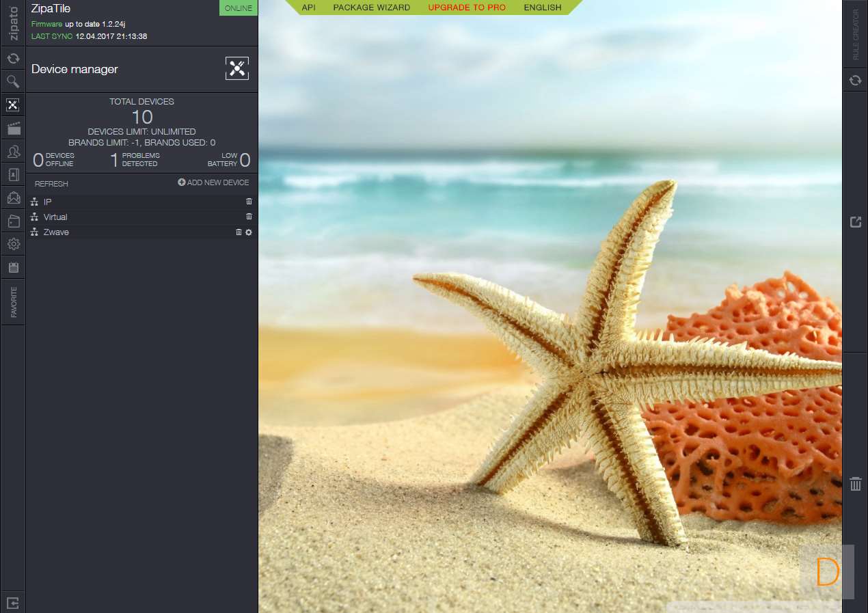The width and height of the screenshot is (868, 613).
Task: Open the contacts book icon
Action: click(13, 174)
